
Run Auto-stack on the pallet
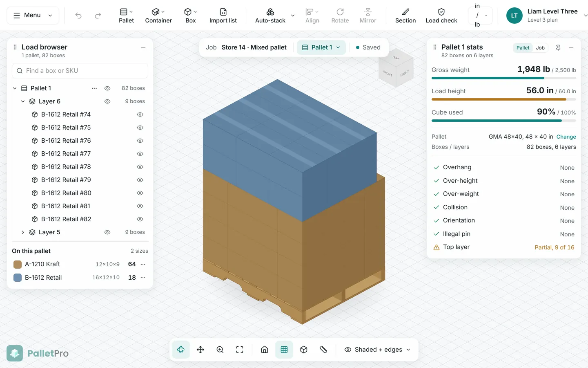click(x=270, y=16)
